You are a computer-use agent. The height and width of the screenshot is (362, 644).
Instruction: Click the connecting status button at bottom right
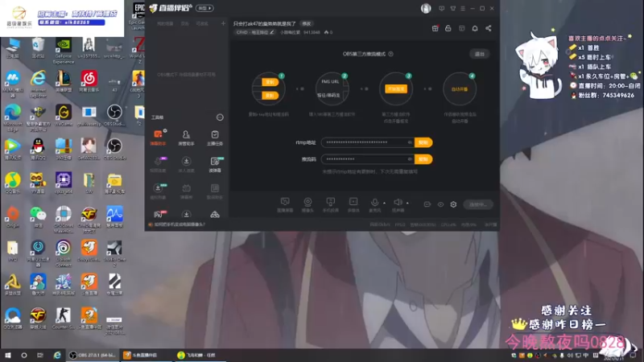[478, 204]
